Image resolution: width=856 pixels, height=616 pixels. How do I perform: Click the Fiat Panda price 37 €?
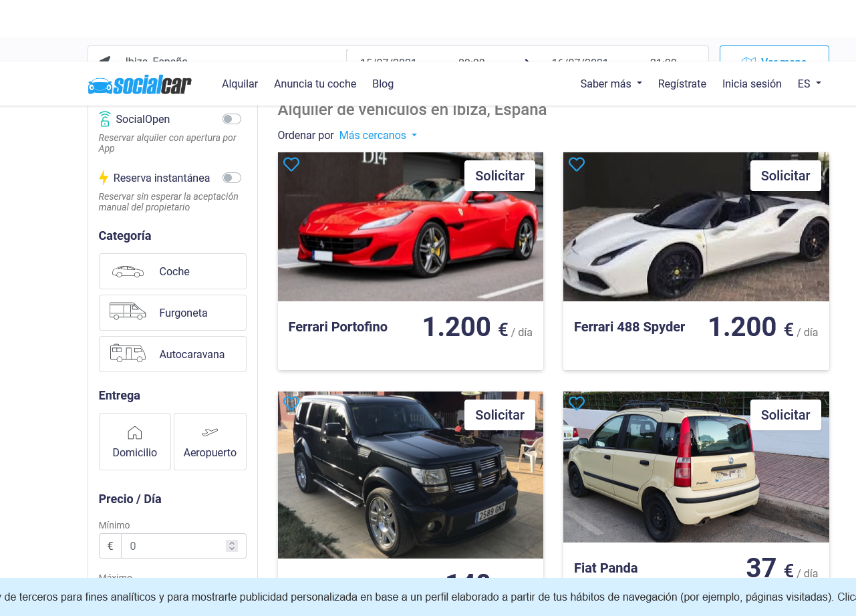(x=770, y=569)
